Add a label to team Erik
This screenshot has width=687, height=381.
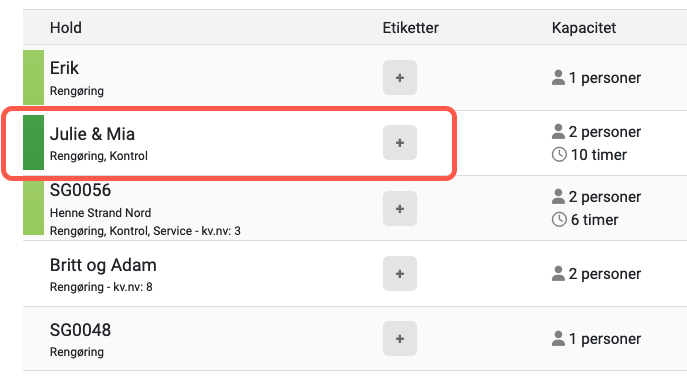click(x=400, y=78)
